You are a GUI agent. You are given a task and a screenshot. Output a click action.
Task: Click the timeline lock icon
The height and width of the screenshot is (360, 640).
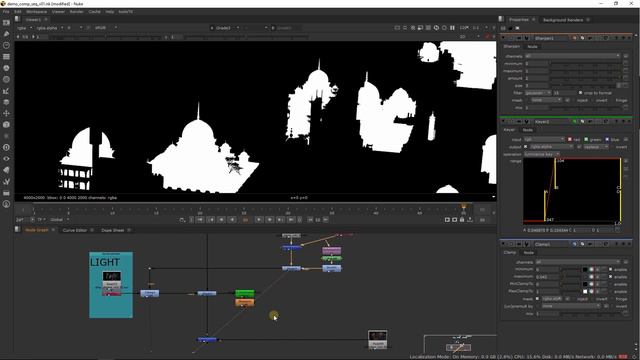(462, 220)
